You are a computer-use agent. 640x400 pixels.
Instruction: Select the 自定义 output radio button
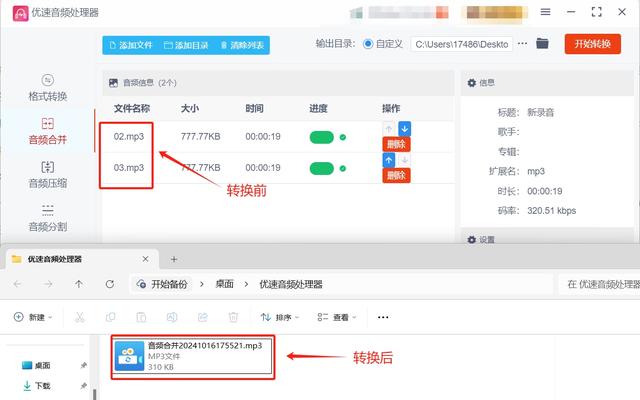tap(368, 44)
